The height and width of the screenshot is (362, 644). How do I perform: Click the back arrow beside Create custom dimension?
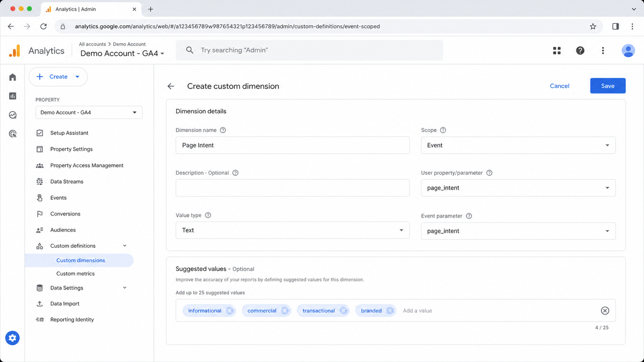pyautogui.click(x=171, y=86)
